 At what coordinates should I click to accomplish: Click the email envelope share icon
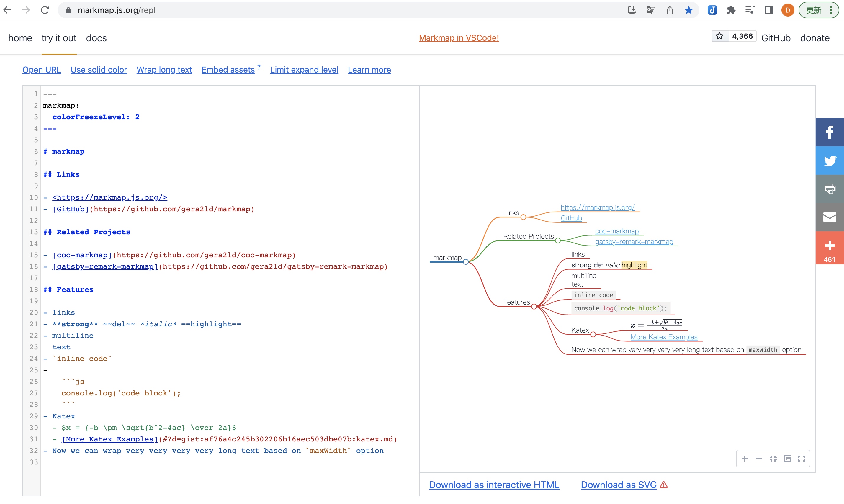point(830,217)
